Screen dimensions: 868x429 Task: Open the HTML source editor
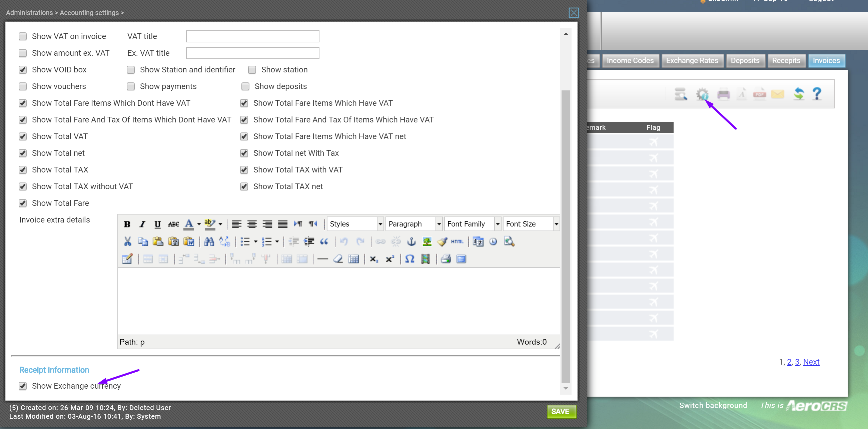457,242
